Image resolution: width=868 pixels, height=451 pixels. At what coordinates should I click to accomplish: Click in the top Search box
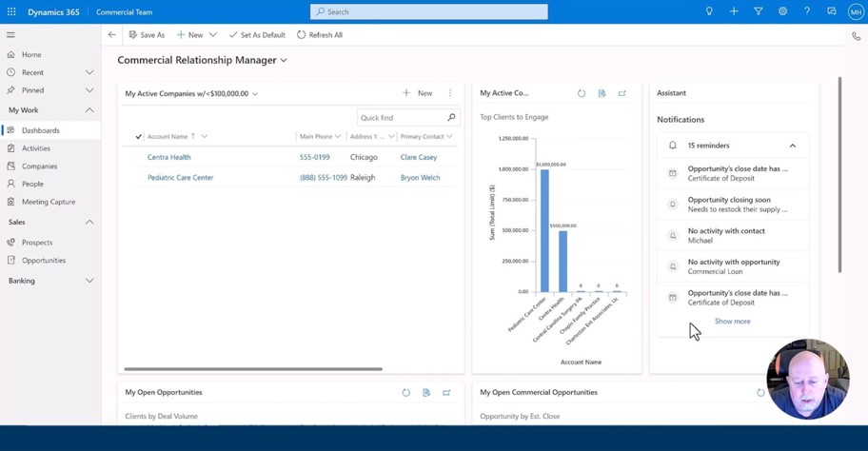coord(429,11)
